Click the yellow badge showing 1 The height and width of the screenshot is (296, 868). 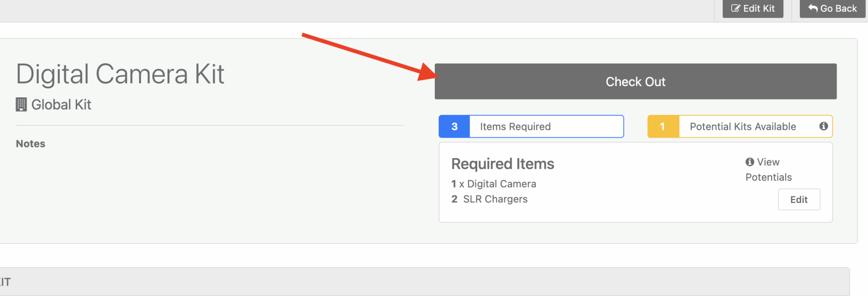[x=663, y=127]
